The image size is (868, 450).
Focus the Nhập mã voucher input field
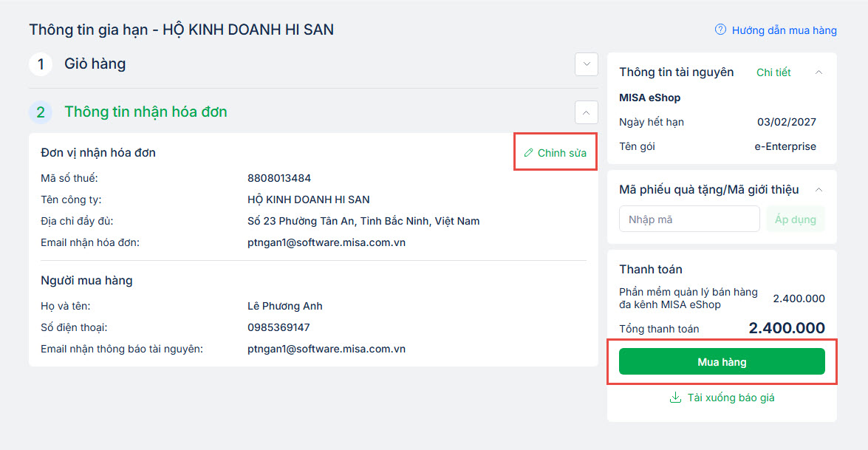[x=689, y=219]
